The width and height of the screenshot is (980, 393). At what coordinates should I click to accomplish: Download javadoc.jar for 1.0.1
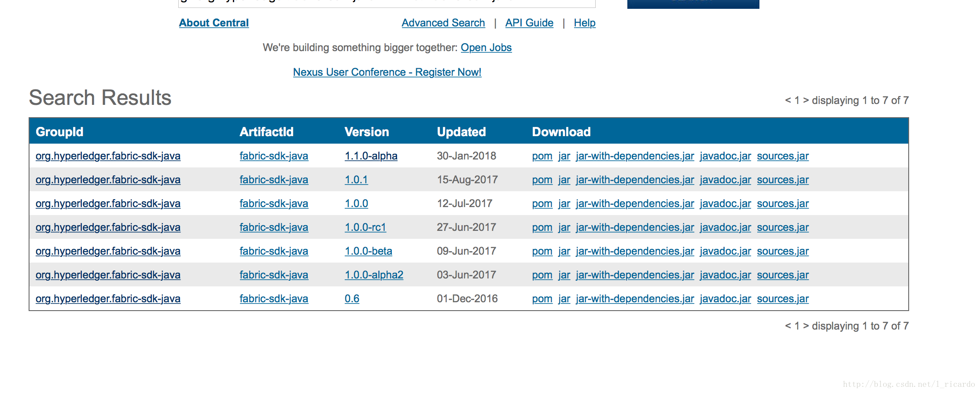(x=725, y=180)
